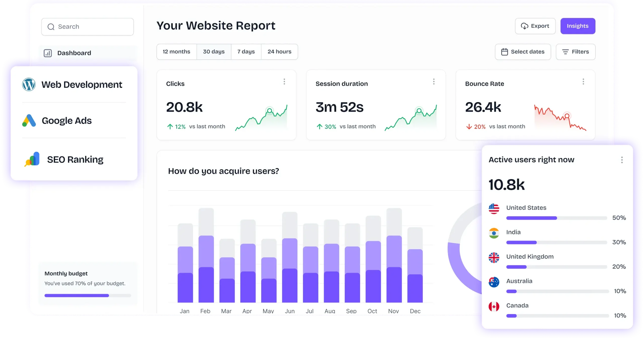Open Bounce Rate card kebab menu
This screenshot has height=340, width=644.
pos(583,81)
